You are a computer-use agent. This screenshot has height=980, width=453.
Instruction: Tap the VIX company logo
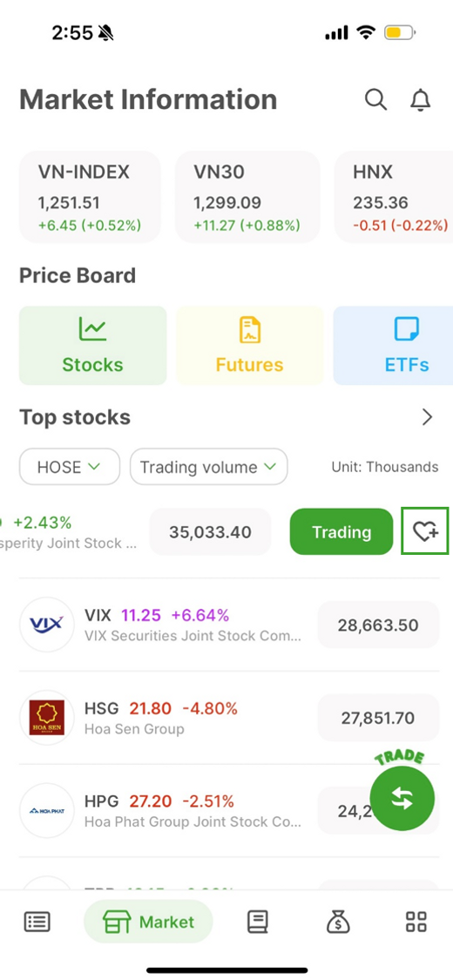click(47, 625)
